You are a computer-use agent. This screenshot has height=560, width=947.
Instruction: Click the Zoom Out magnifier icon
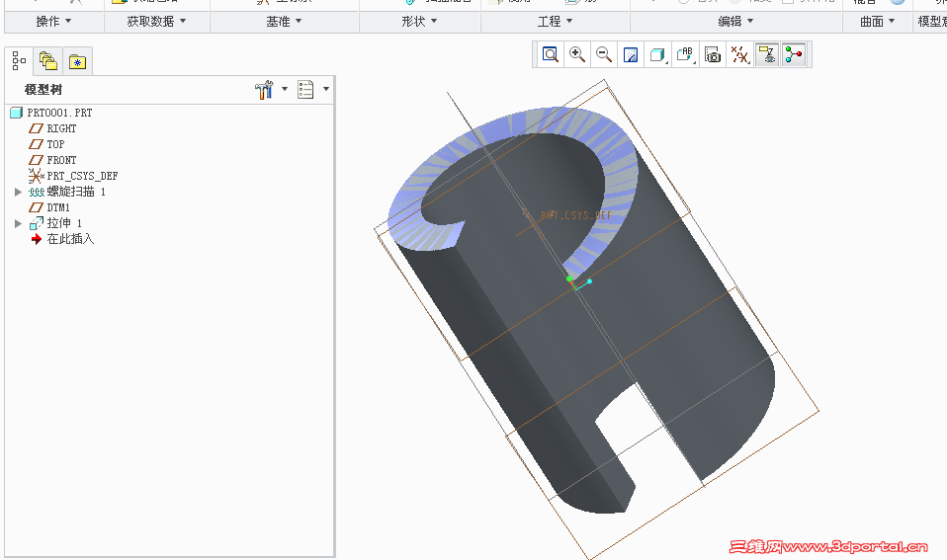(x=604, y=55)
